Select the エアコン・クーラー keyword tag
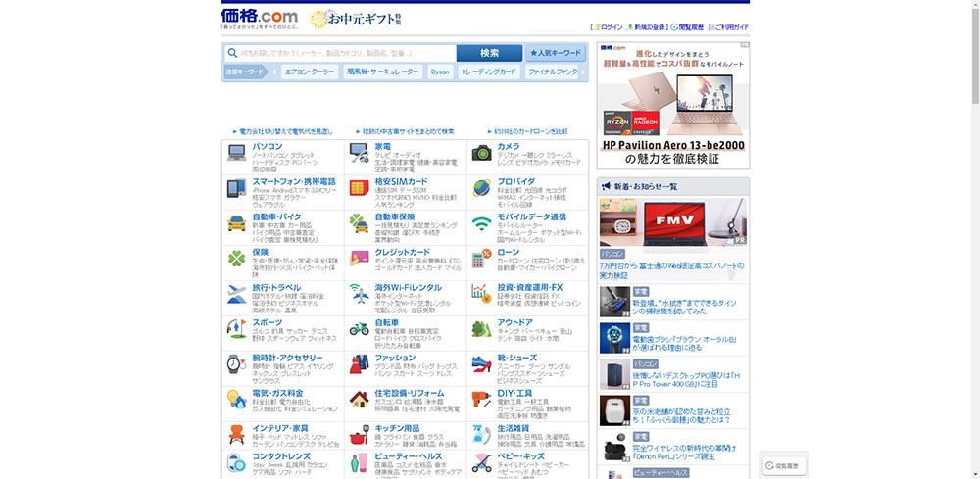980x479 pixels. pyautogui.click(x=309, y=72)
